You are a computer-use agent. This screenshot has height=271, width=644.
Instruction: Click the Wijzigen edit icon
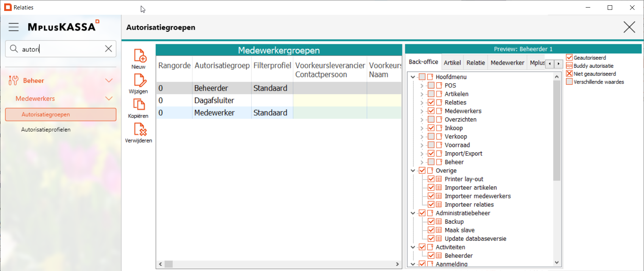(139, 81)
